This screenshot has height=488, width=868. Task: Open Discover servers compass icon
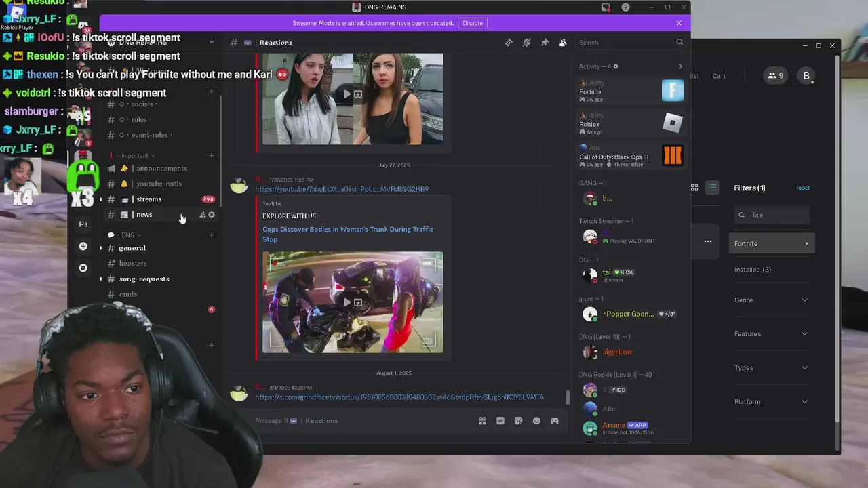click(x=83, y=268)
